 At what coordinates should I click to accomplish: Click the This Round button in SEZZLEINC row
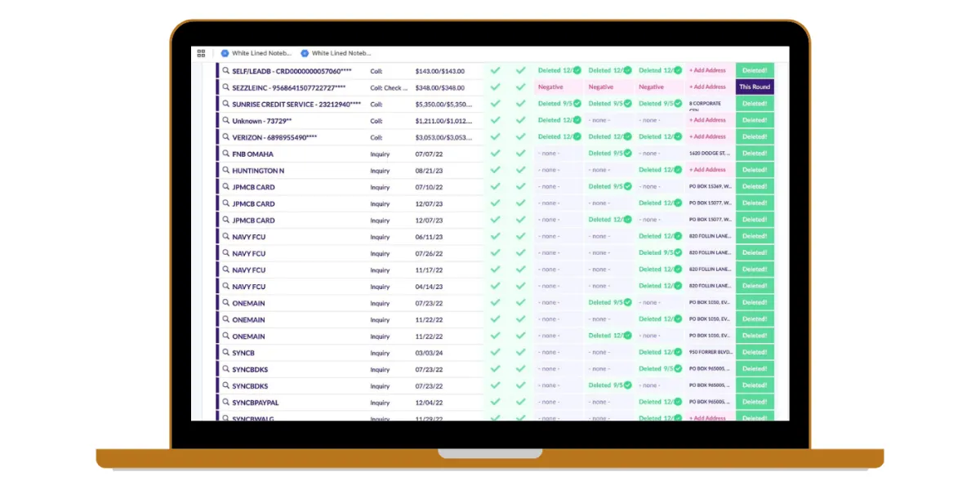[x=755, y=87]
